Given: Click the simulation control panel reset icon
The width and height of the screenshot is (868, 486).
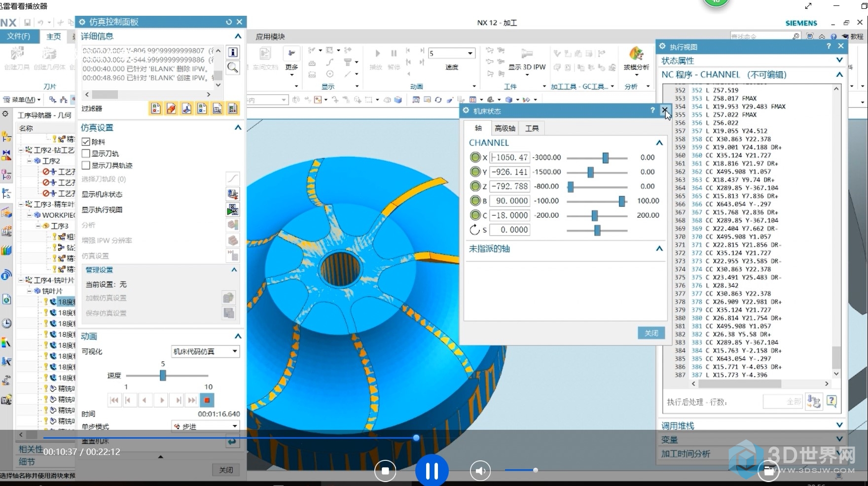Looking at the screenshot, I should [x=229, y=22].
